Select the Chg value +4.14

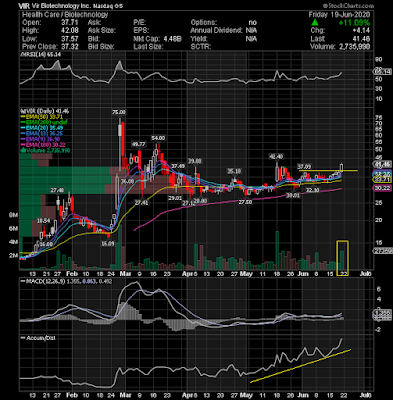tap(362, 31)
